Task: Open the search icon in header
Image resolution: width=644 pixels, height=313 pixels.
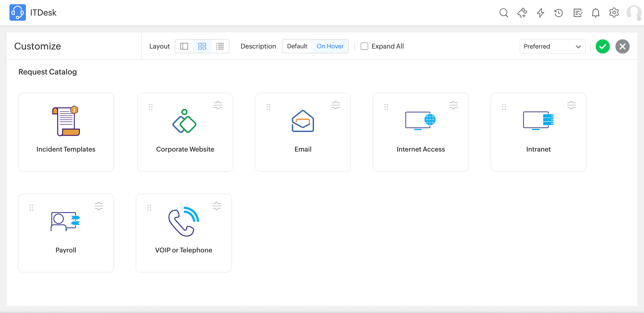Action: tap(504, 12)
